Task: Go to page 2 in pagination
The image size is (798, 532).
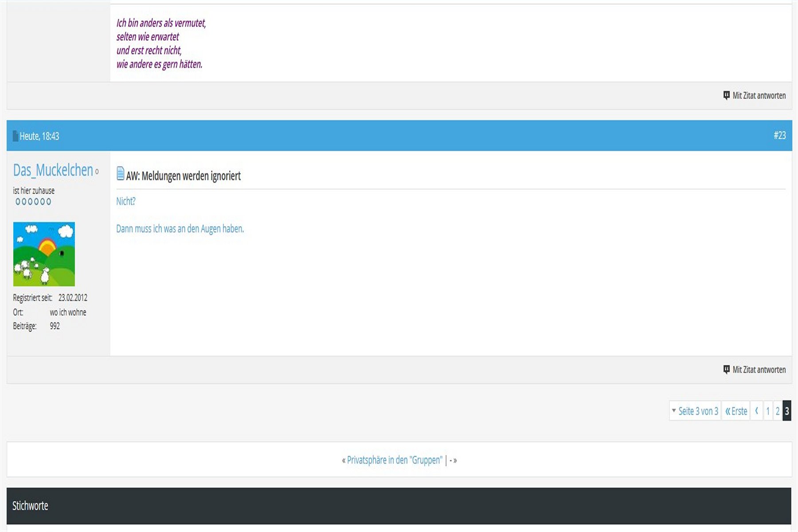Action: point(778,411)
